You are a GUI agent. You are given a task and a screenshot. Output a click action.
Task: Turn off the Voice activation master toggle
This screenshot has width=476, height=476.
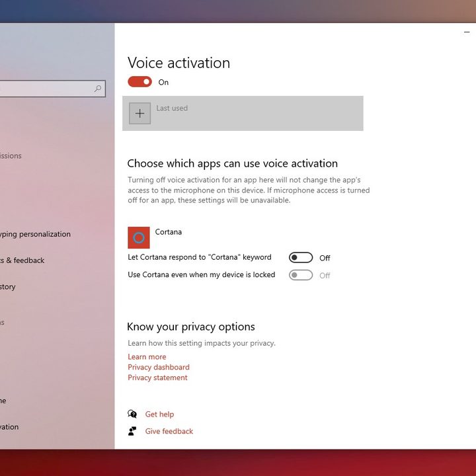click(139, 82)
